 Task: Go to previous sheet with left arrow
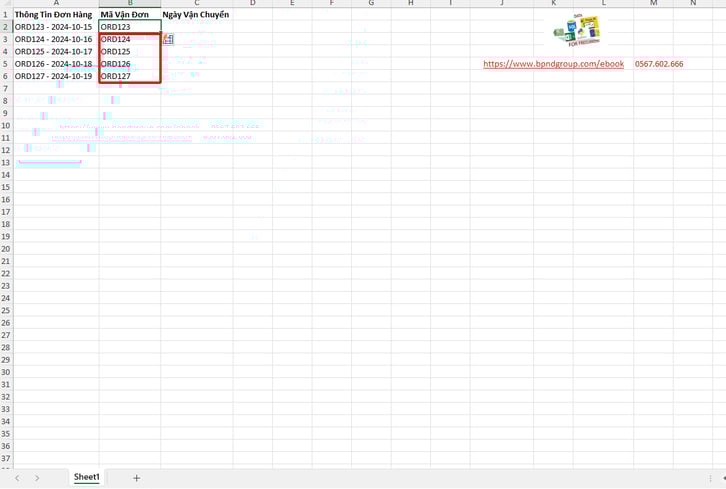point(18,478)
